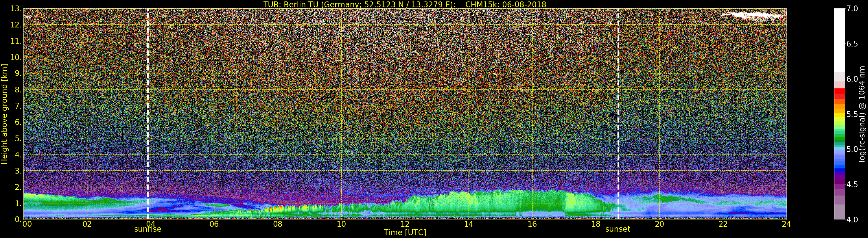
Task: Click the '7.0' colorbar tick value
Action: (852, 9)
